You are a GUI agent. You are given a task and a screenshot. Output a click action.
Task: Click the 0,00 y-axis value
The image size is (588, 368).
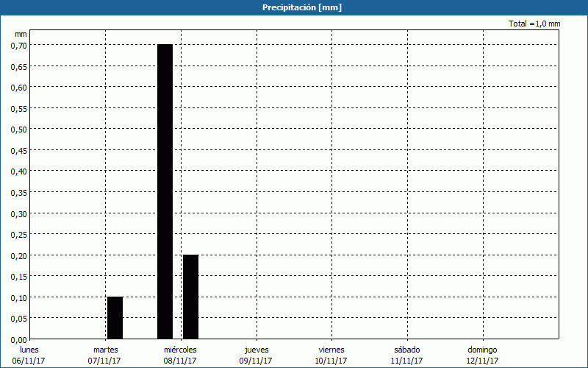19,339
